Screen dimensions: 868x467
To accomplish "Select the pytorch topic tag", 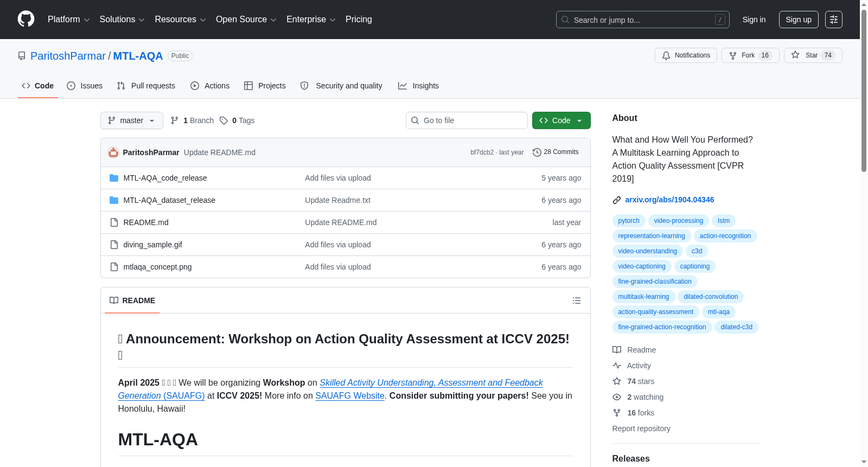I will click(629, 221).
